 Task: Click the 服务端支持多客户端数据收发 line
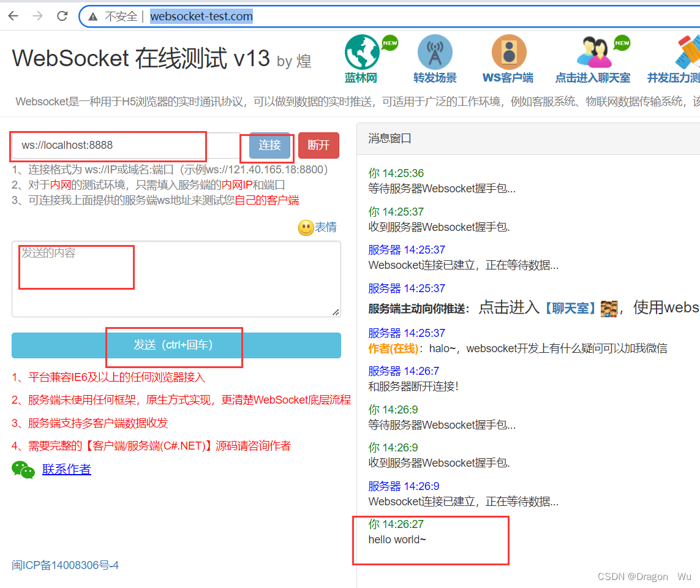pyautogui.click(x=90, y=423)
